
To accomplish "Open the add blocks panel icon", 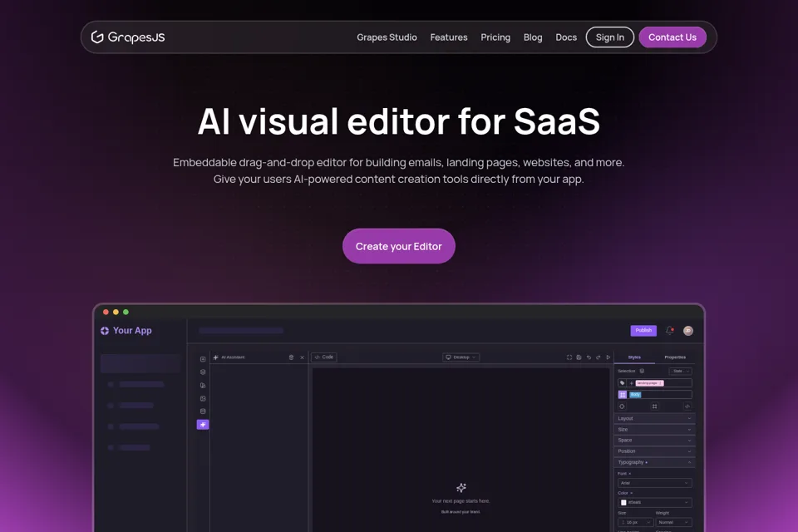I will pyautogui.click(x=203, y=359).
